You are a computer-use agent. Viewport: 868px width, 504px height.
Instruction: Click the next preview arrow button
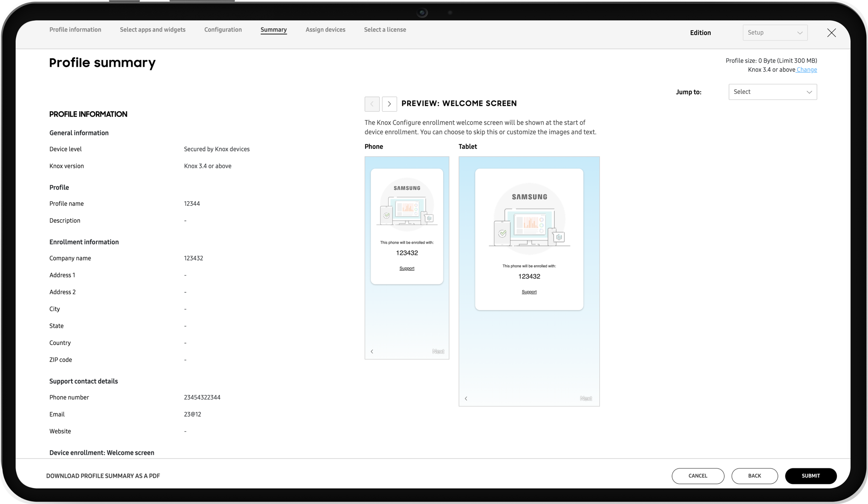389,104
